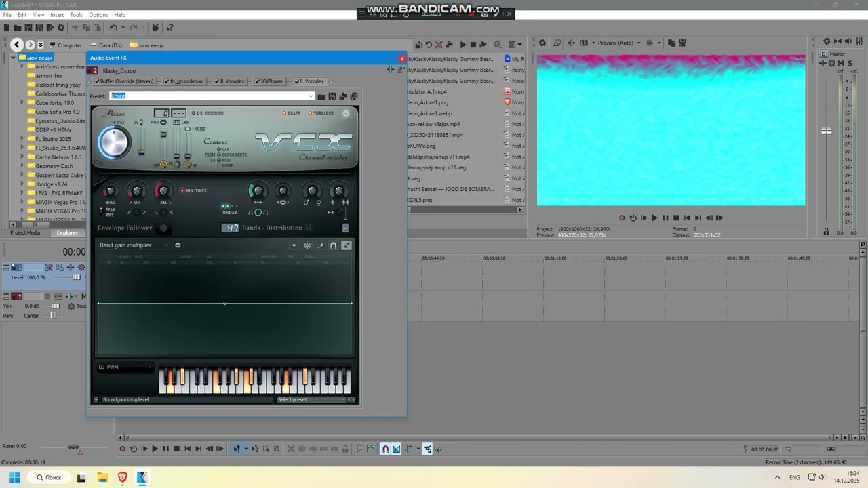
Task: Open band editor options down arrow
Action: point(294,245)
